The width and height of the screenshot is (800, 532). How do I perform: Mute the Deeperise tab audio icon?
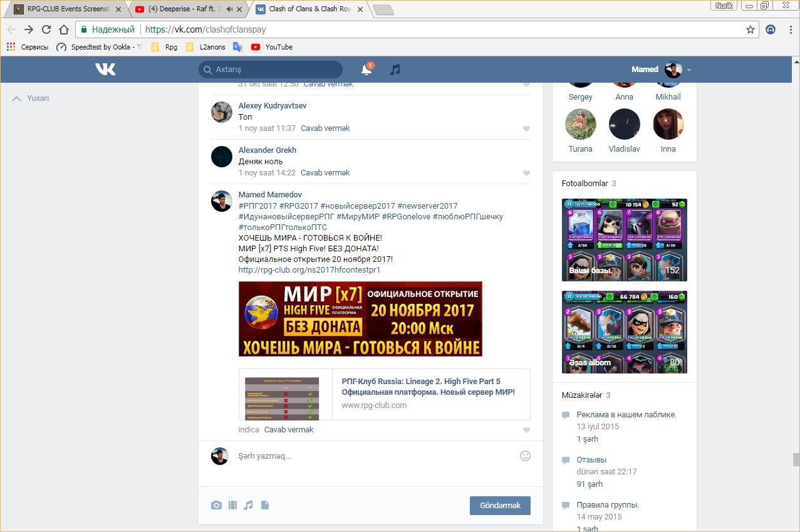click(230, 9)
